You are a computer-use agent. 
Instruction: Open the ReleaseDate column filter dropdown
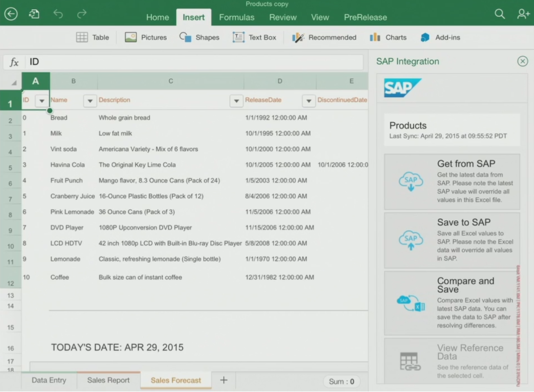pos(308,101)
